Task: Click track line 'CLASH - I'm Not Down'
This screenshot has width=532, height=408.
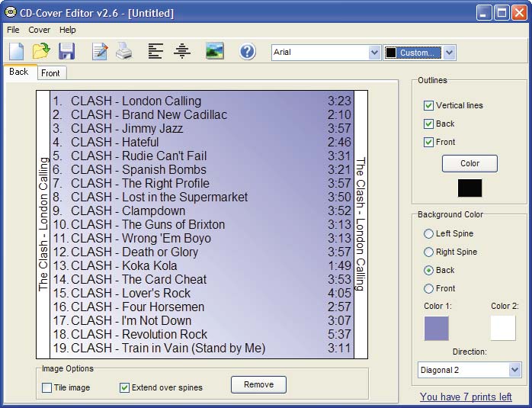Action: tap(131, 320)
